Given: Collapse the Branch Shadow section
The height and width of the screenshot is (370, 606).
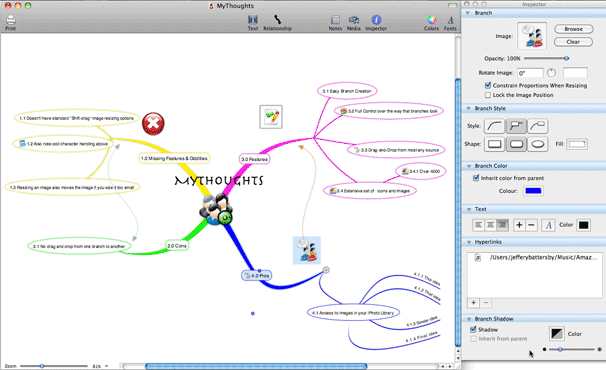Looking at the screenshot, I should point(469,319).
